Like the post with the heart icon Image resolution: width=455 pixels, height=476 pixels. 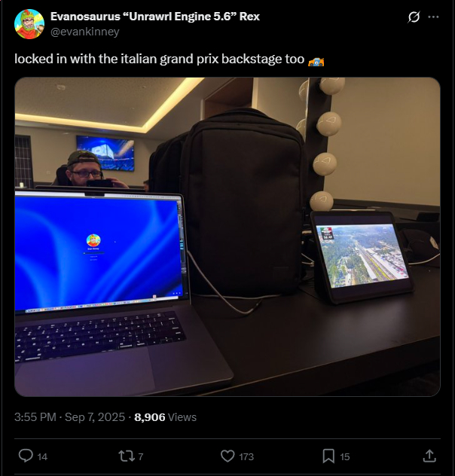[x=227, y=456]
